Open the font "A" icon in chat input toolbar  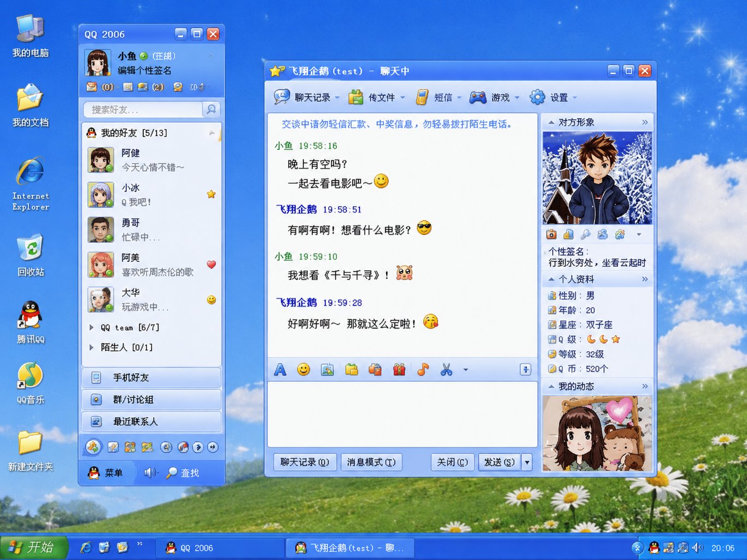pos(280,370)
